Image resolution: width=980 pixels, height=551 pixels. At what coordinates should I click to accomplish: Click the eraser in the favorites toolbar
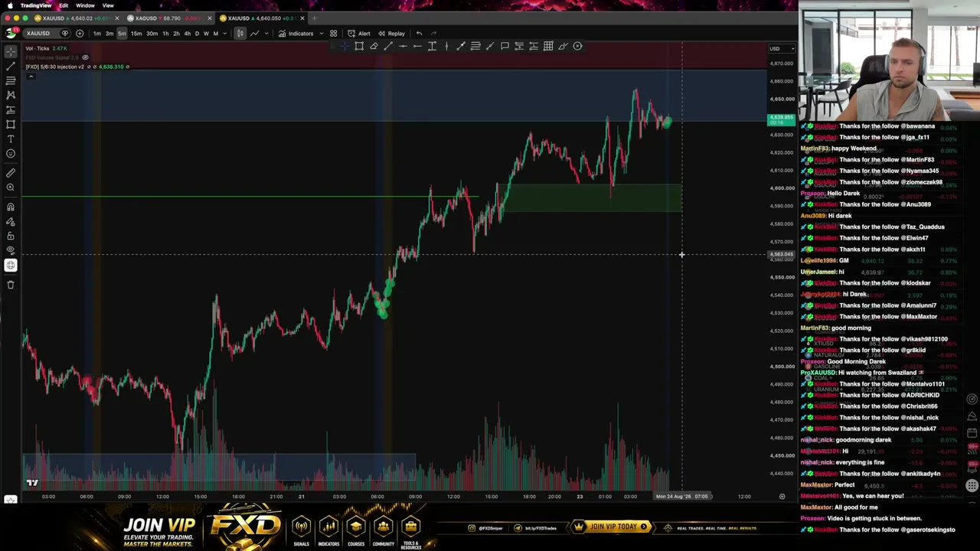[x=374, y=47]
